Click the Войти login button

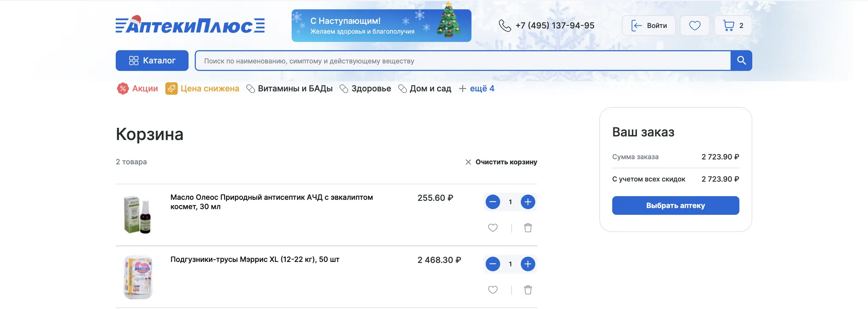648,25
